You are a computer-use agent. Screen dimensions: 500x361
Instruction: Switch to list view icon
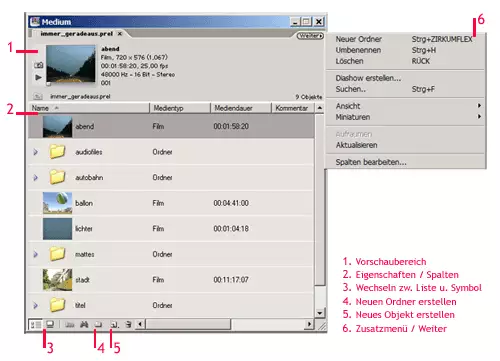(x=35, y=324)
